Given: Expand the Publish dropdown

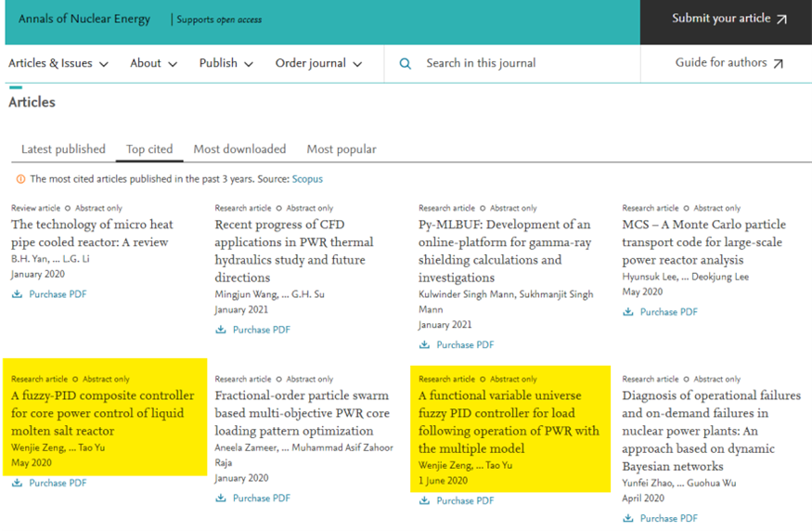Looking at the screenshot, I should 226,64.
